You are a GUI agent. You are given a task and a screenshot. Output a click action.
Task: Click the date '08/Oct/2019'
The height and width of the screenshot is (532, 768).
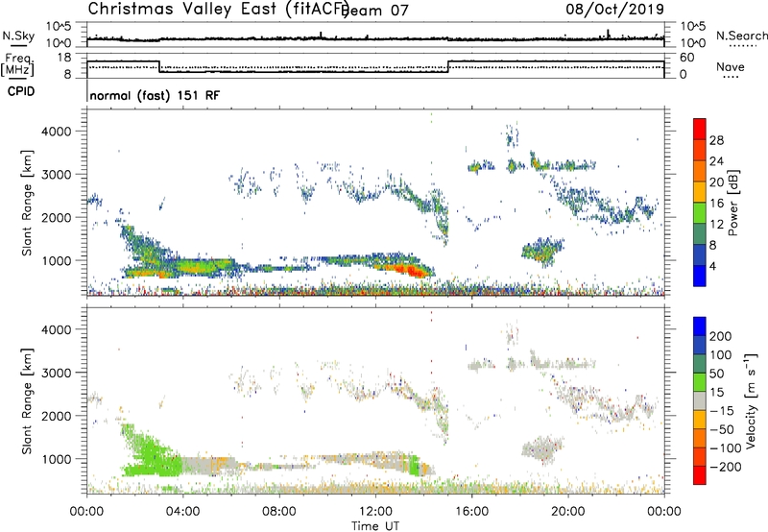pyautogui.click(x=614, y=9)
